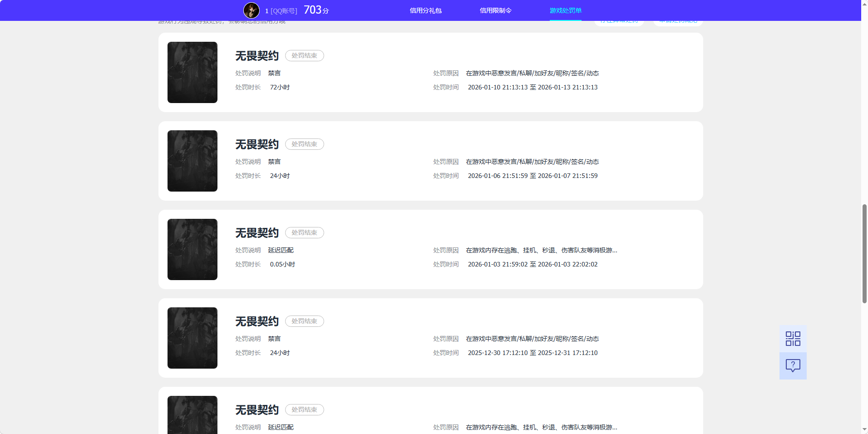This screenshot has width=868, height=434.
Task: Click time range 2026-01-10 21:13:13 至 2026-01-13 21:13:13
Action: click(533, 87)
